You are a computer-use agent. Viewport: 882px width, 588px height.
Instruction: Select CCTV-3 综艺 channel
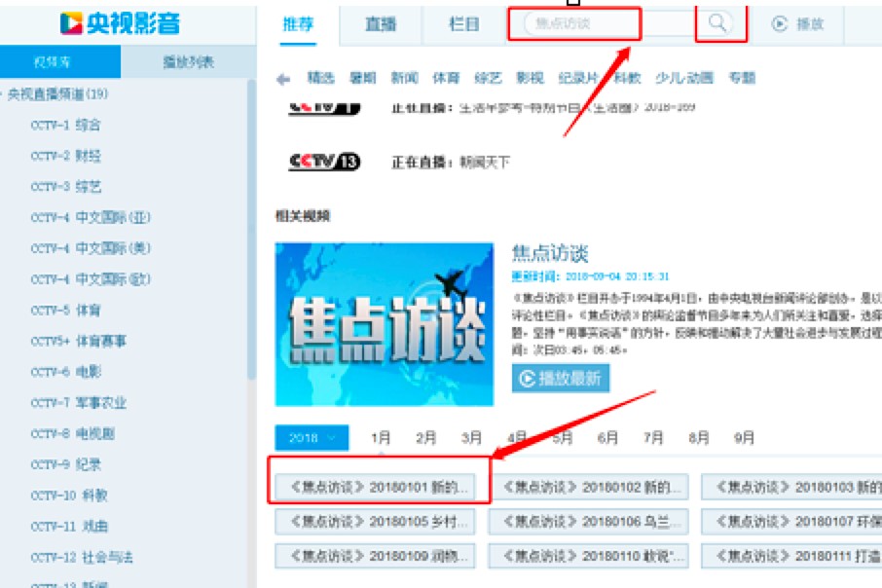tap(65, 187)
